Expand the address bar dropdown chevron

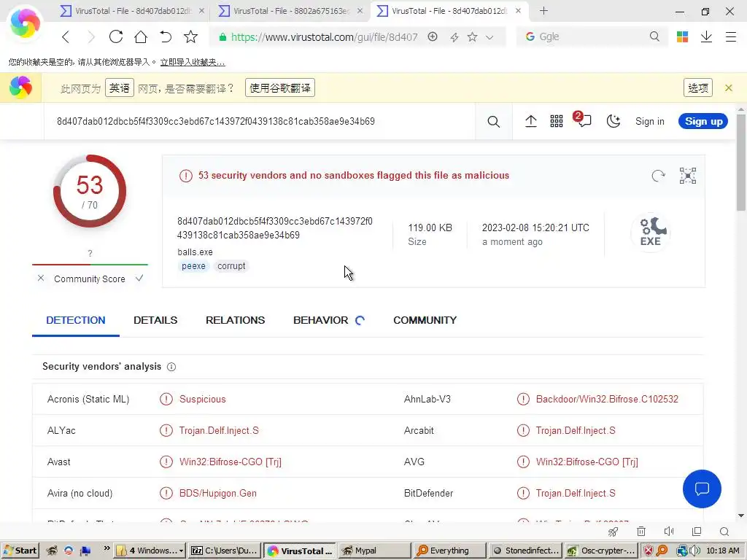489,37
